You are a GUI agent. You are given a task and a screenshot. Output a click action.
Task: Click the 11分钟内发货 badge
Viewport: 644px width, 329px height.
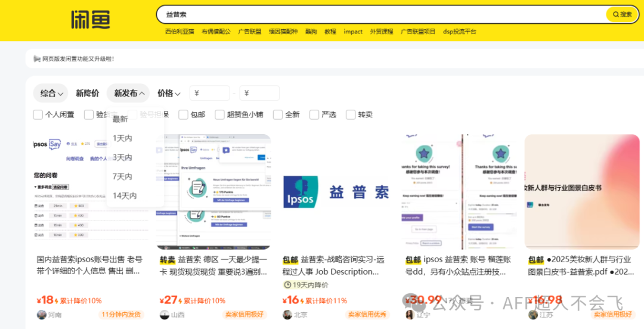click(x=121, y=315)
